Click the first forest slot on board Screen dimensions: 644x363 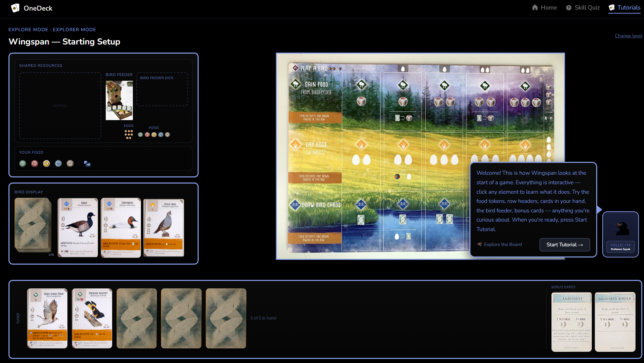361,101
